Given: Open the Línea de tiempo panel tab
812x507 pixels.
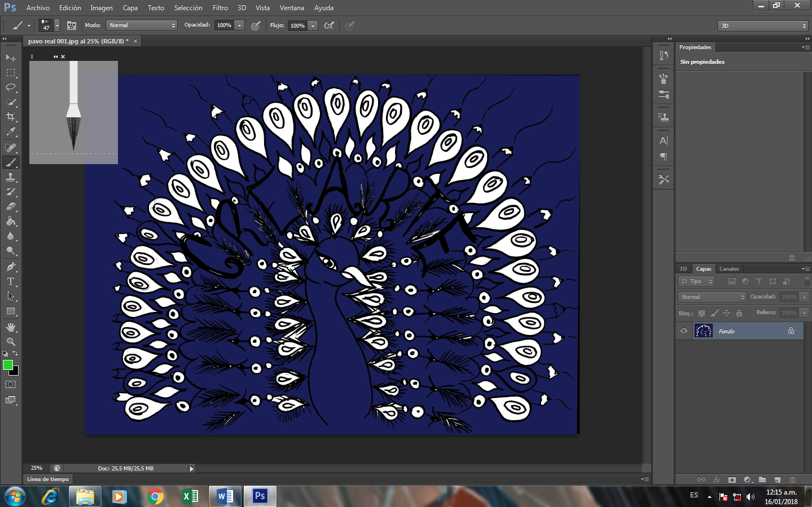Looking at the screenshot, I should coord(48,479).
